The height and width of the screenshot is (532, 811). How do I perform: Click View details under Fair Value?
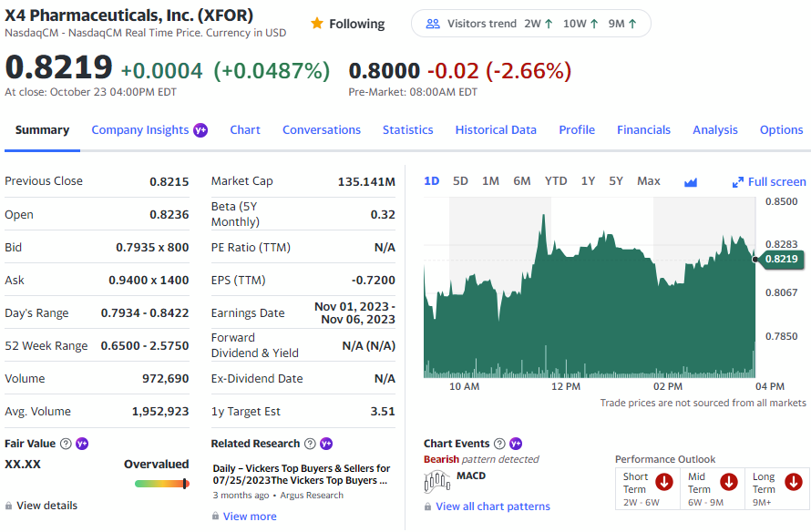pos(47,506)
